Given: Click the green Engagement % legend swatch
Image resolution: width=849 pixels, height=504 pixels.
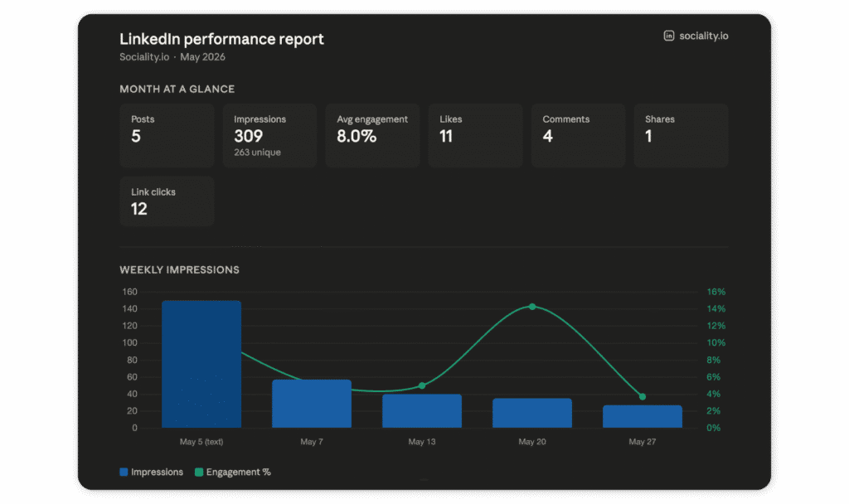Looking at the screenshot, I should coord(199,472).
